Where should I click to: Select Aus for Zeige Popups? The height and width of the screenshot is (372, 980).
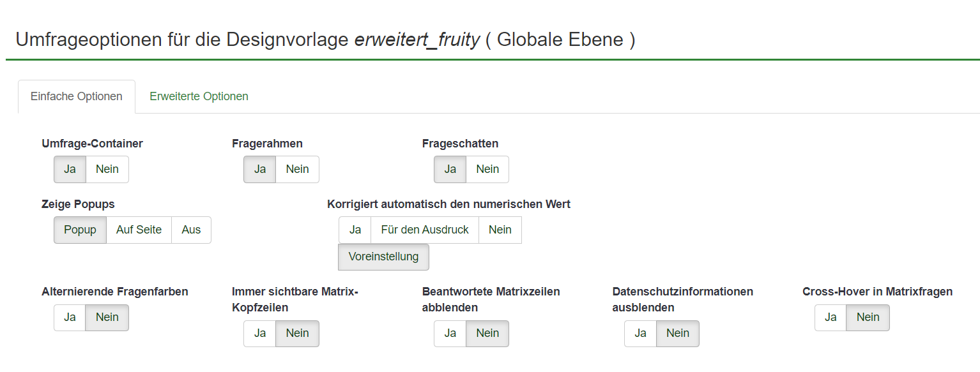click(191, 230)
